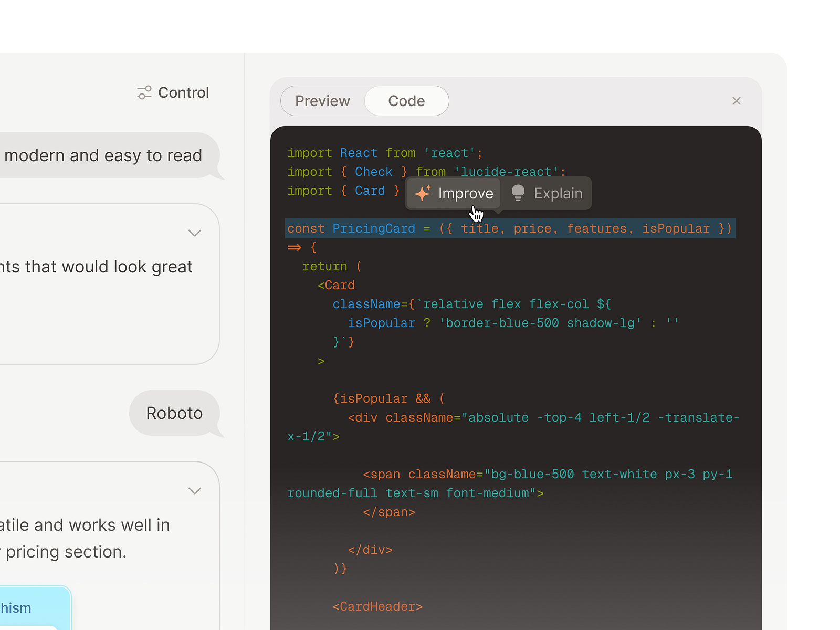The width and height of the screenshot is (840, 630).
Task: Click the highlighted PricingCard declaration line
Action: (509, 228)
